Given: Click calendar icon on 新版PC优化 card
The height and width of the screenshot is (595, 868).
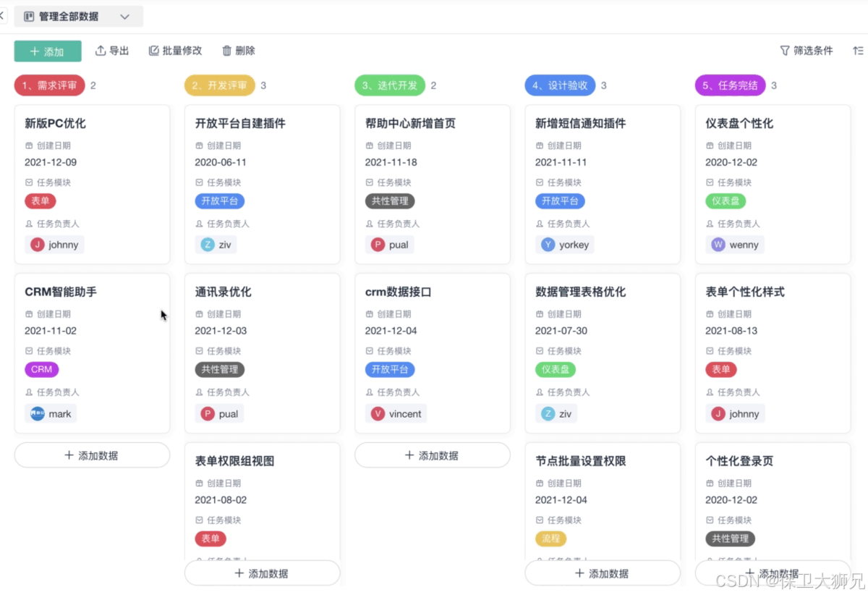Looking at the screenshot, I should tap(29, 145).
